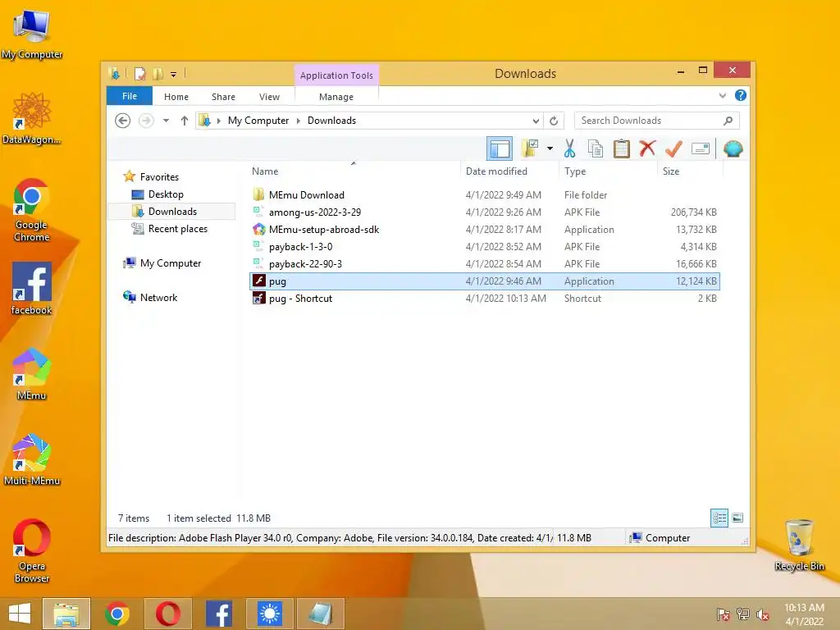Click the blue globe shell icon
Viewport: 840px width, 630px height.
tap(733, 148)
